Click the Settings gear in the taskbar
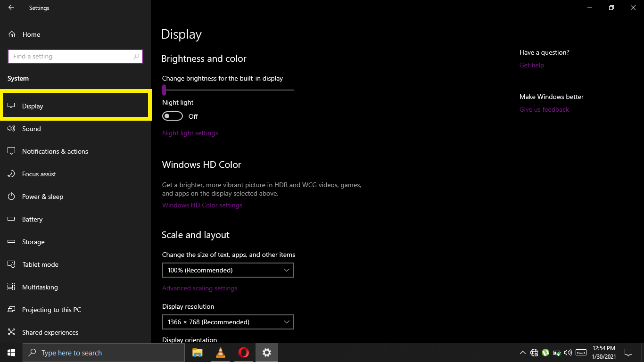644x362 pixels. [267, 353]
